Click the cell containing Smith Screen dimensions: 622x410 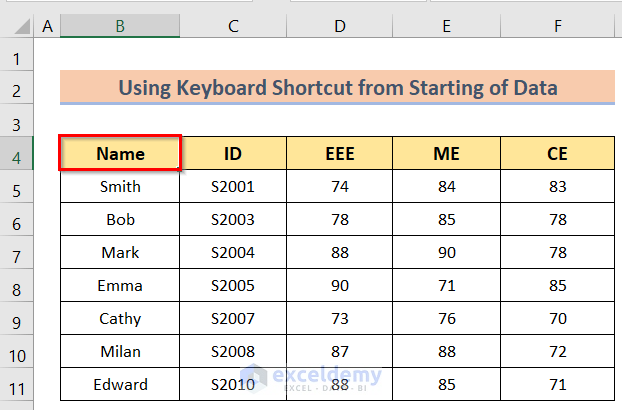(120, 187)
